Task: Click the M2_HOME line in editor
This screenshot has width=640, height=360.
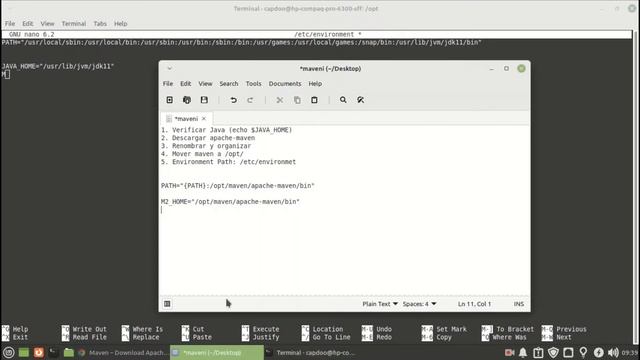Action: tap(230, 202)
